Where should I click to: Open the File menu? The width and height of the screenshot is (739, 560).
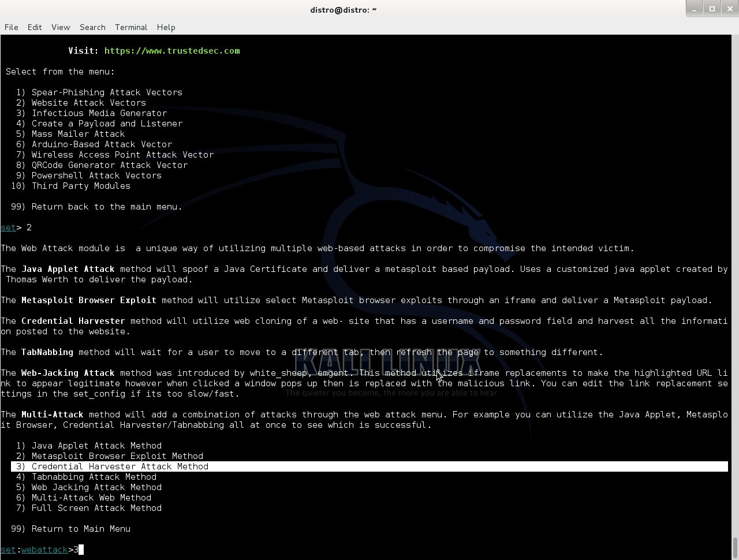coord(12,27)
